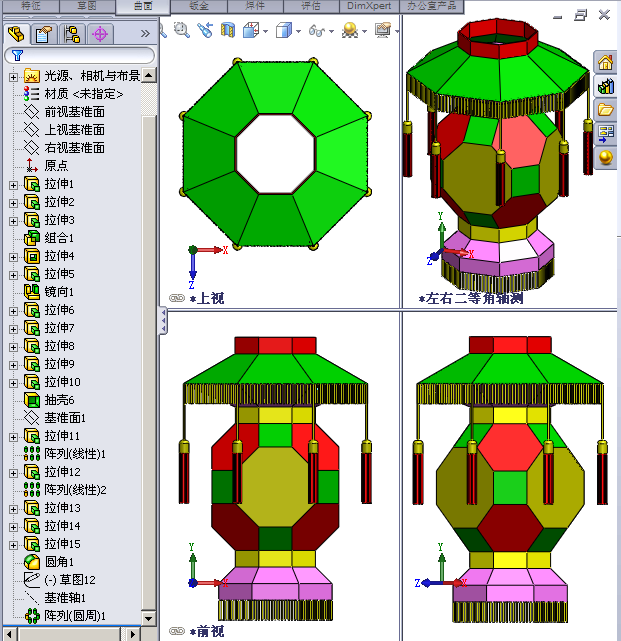Click the panel collapse handle arrows
The width and height of the screenshot is (621, 641).
point(164,320)
